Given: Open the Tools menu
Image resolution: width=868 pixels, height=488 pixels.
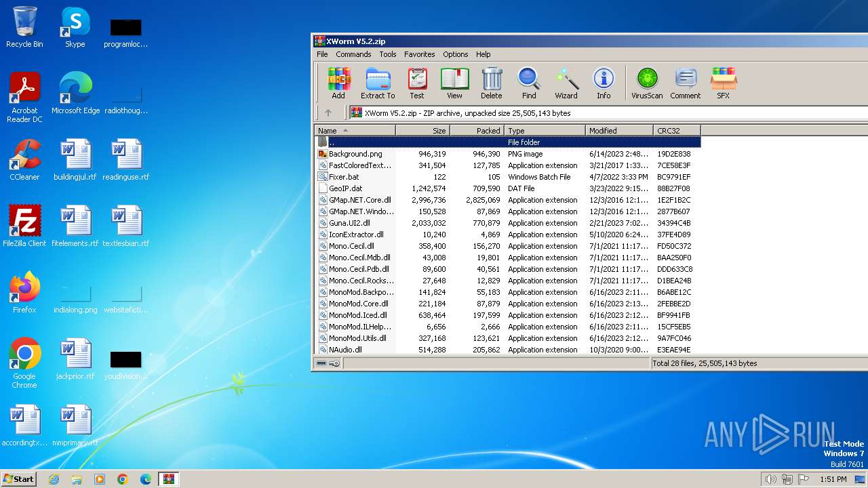Looking at the screenshot, I should (x=388, y=54).
